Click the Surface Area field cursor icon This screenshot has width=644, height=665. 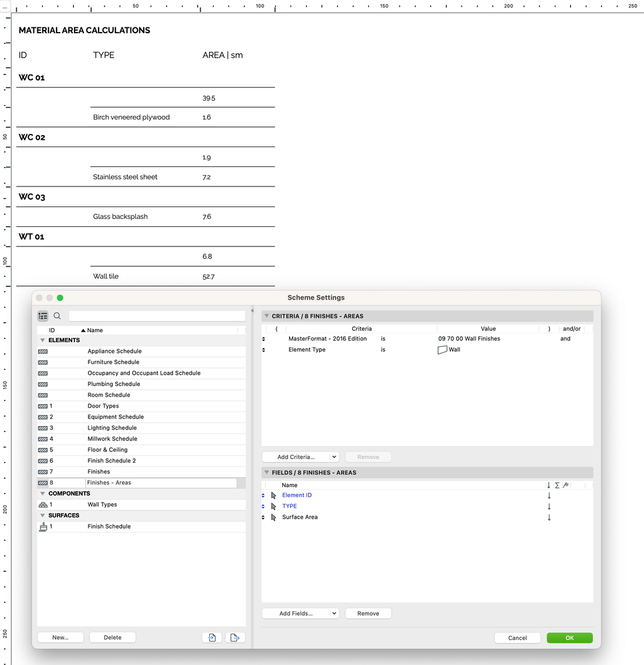(x=274, y=517)
